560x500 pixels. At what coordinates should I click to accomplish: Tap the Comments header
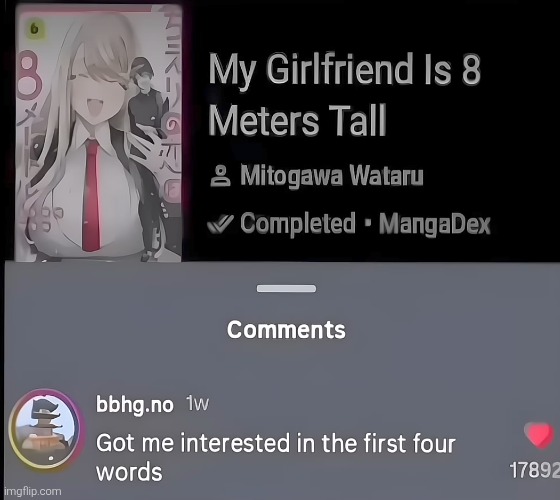(286, 329)
